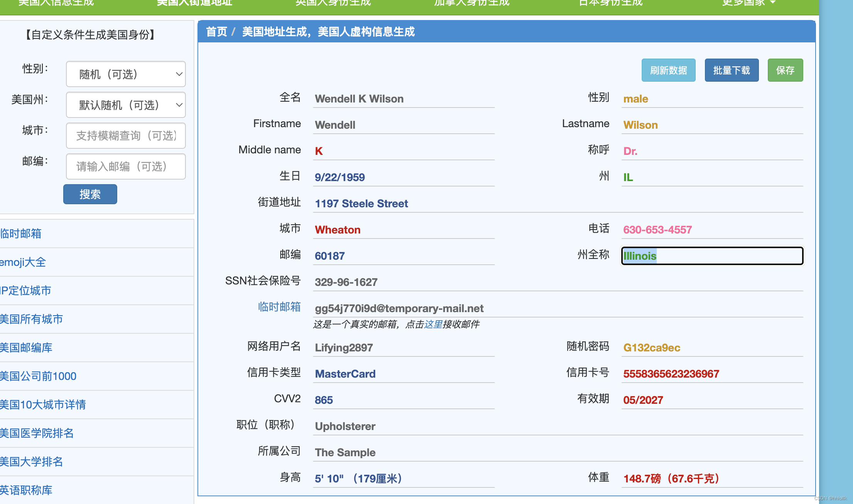Open 美国邮编库 sidebar link
Image resolution: width=853 pixels, height=504 pixels.
point(26,348)
